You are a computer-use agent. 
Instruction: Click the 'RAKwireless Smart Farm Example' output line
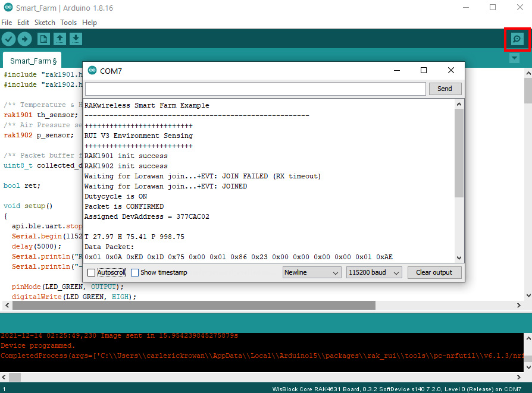coord(147,105)
